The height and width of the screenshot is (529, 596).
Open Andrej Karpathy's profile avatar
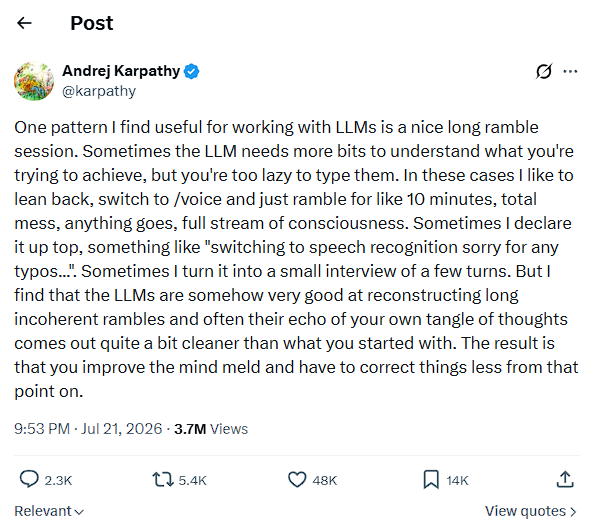[x=34, y=81]
